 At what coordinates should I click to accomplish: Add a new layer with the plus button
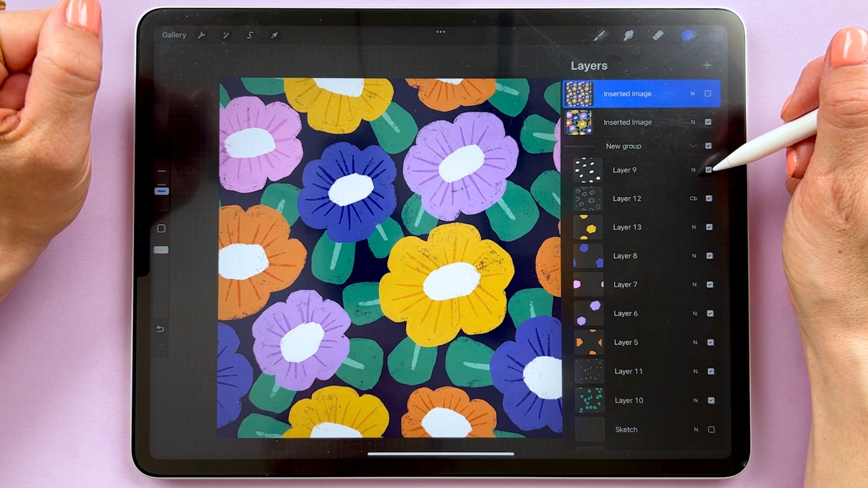tap(707, 66)
